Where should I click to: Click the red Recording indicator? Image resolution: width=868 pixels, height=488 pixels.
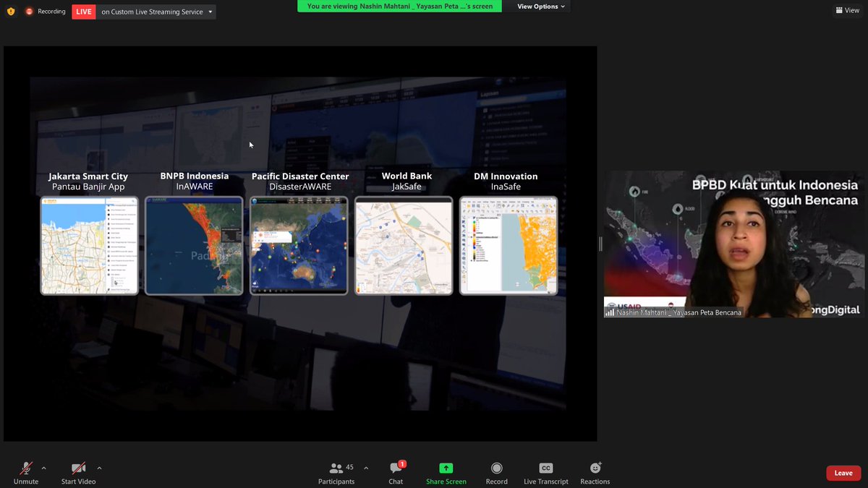click(x=46, y=12)
